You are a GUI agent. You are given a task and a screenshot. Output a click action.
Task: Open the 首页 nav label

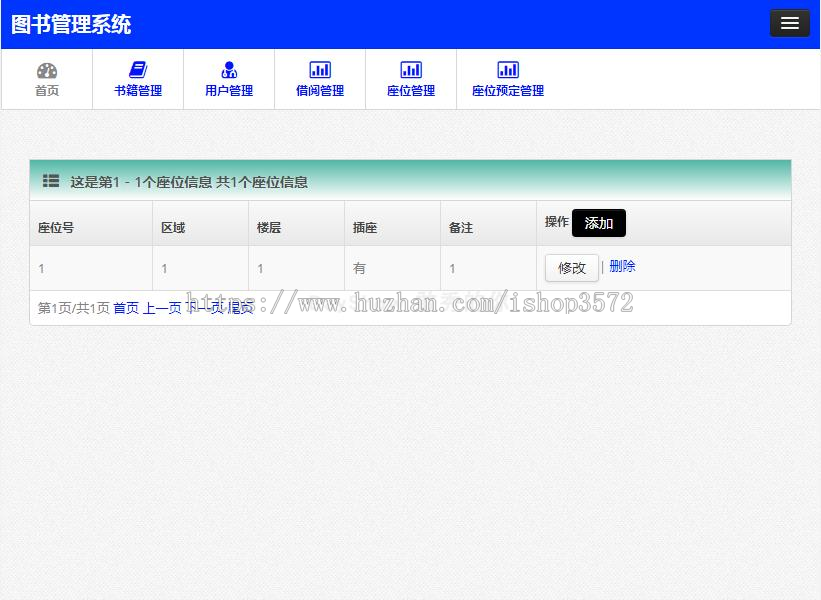pyautogui.click(x=47, y=91)
